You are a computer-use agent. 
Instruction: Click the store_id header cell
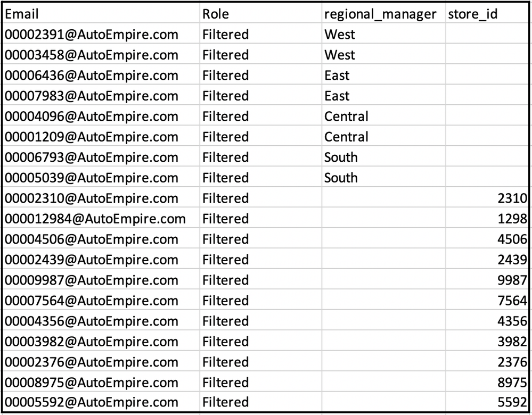pos(487,14)
